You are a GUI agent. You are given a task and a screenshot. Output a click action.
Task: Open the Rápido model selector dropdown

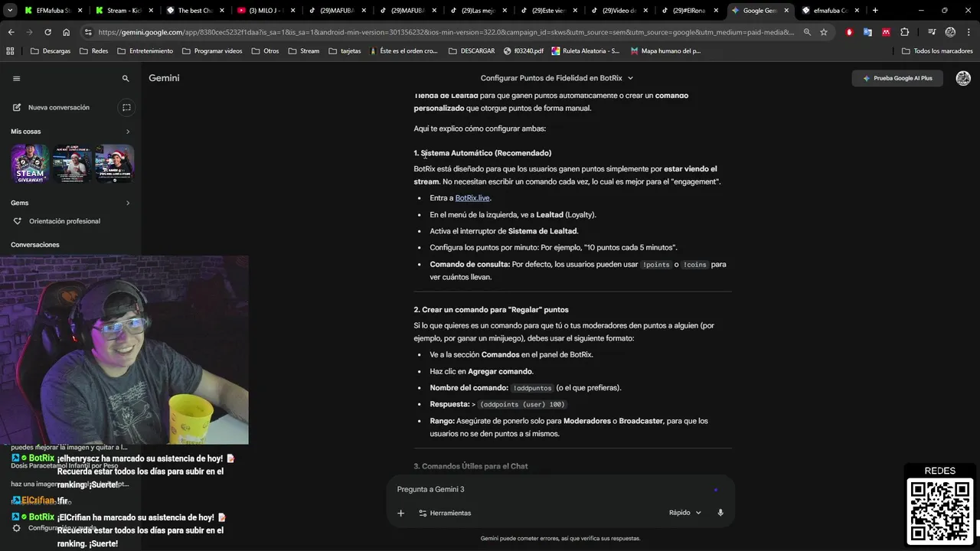(x=685, y=513)
